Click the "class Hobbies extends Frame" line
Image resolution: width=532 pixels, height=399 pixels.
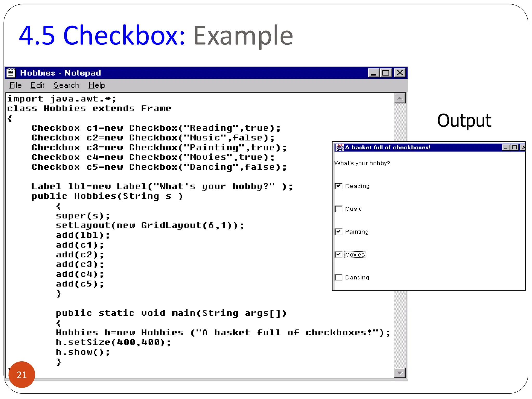[x=89, y=108]
